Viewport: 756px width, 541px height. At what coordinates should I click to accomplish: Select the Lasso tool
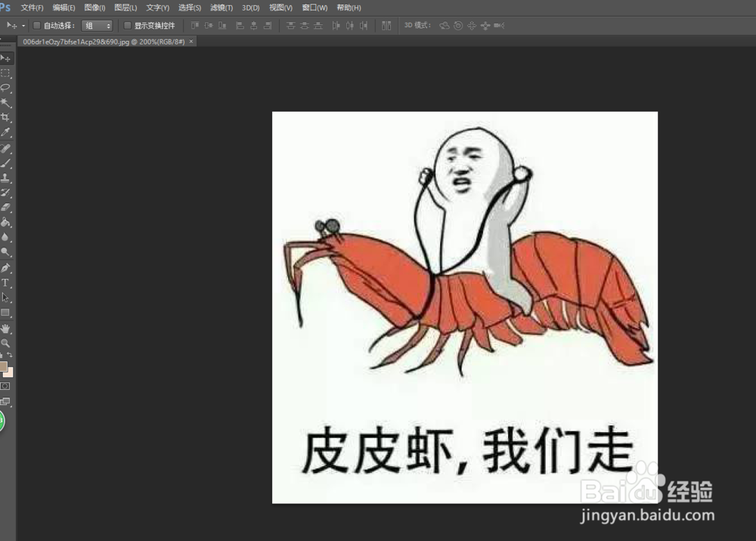coord(6,88)
